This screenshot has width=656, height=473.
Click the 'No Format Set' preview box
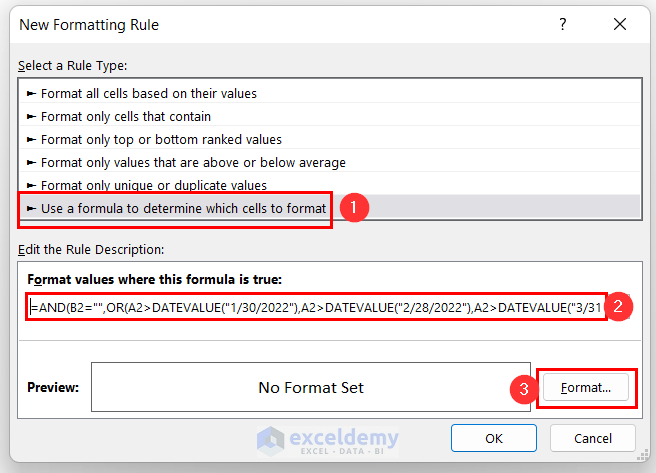[x=310, y=387]
